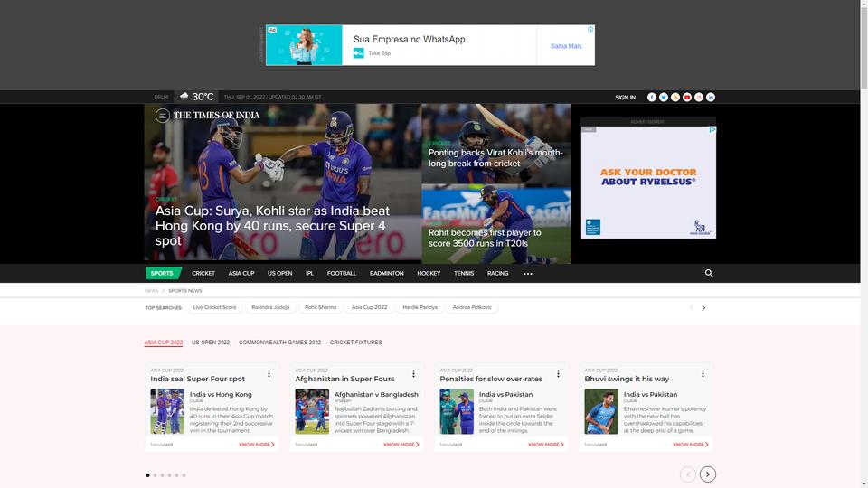
Task: Click The Times of India logo
Action: coord(216,115)
